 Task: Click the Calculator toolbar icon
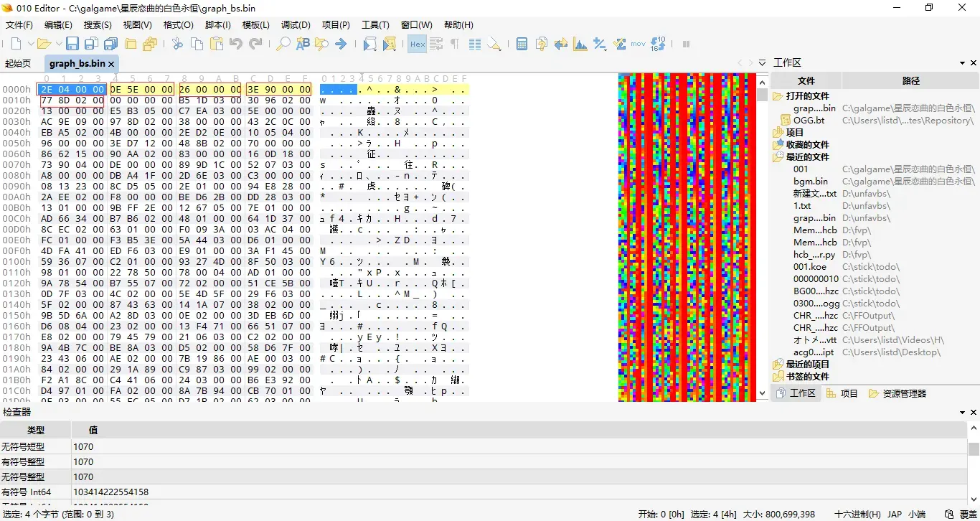522,44
